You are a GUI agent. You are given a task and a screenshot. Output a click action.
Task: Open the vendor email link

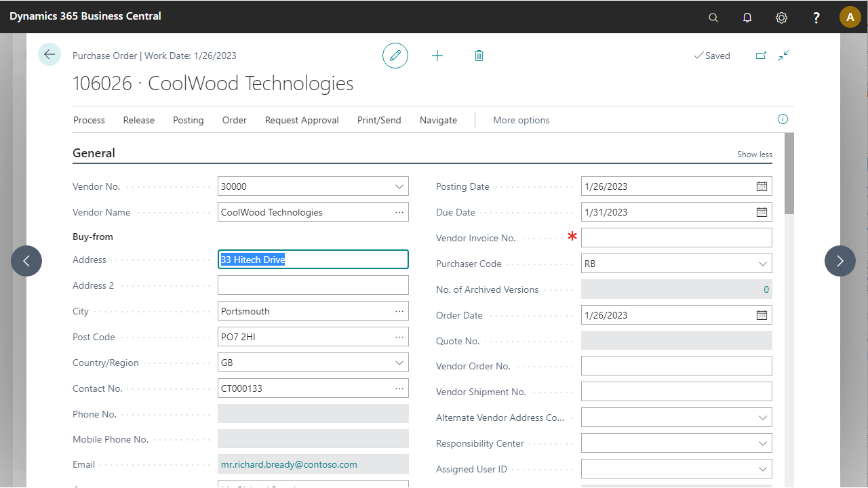[x=289, y=464]
